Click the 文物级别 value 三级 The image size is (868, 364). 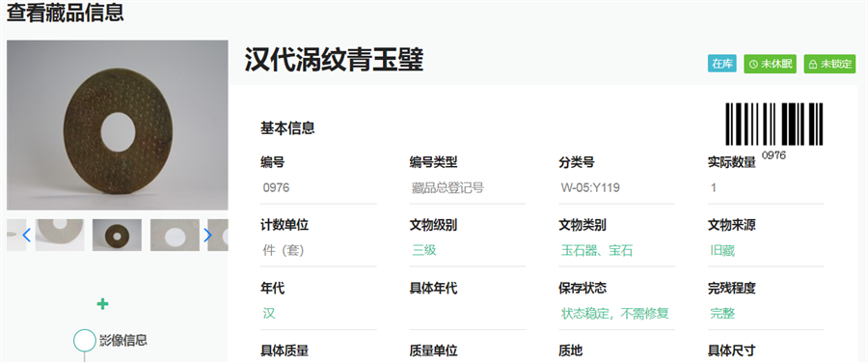click(424, 250)
